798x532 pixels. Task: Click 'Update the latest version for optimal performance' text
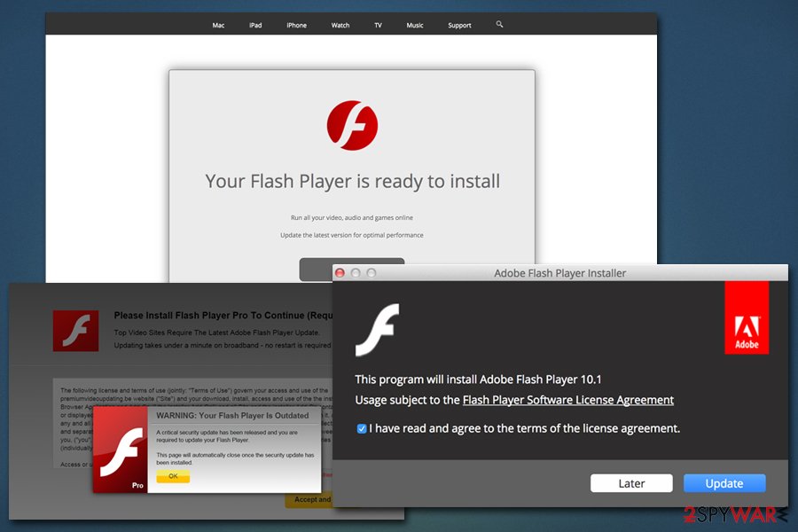pos(352,235)
